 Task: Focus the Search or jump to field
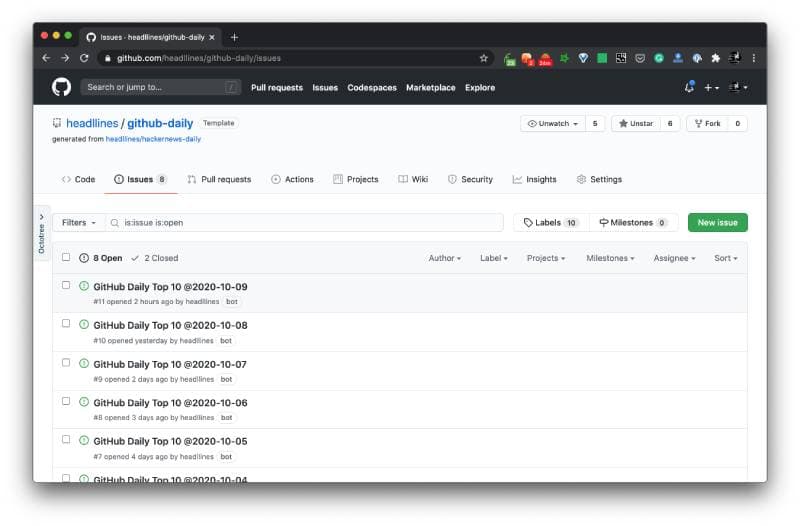click(x=161, y=87)
